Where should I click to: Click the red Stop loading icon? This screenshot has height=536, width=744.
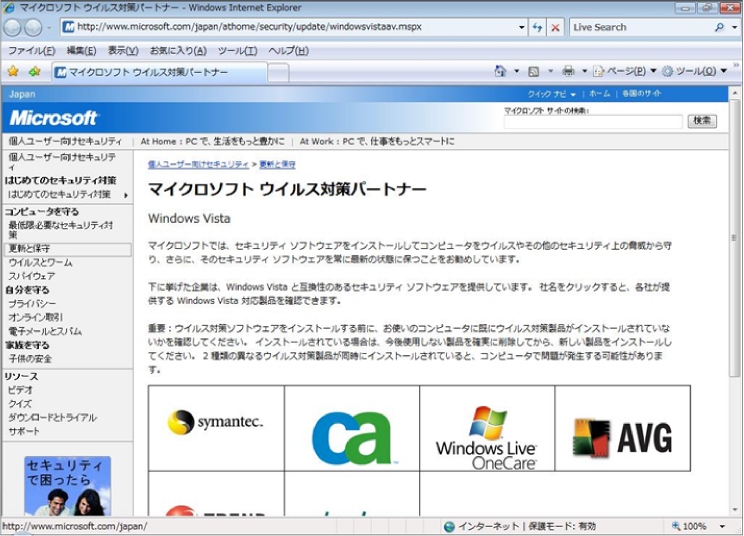point(555,28)
